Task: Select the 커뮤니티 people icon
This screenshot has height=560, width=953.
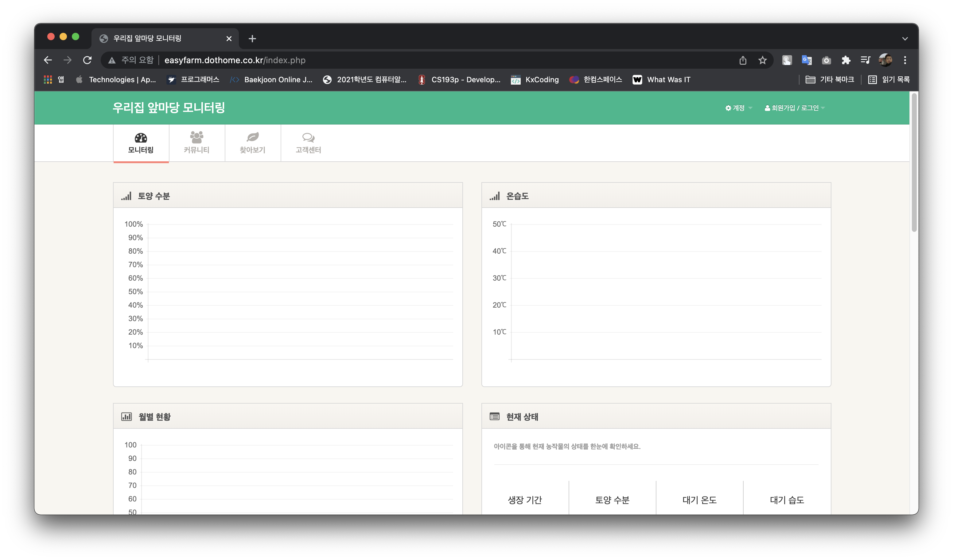Action: tap(196, 137)
